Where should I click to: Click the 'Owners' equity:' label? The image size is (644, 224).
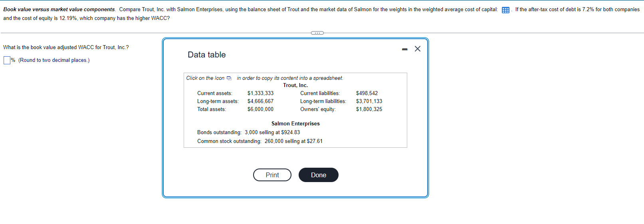[x=318, y=109]
